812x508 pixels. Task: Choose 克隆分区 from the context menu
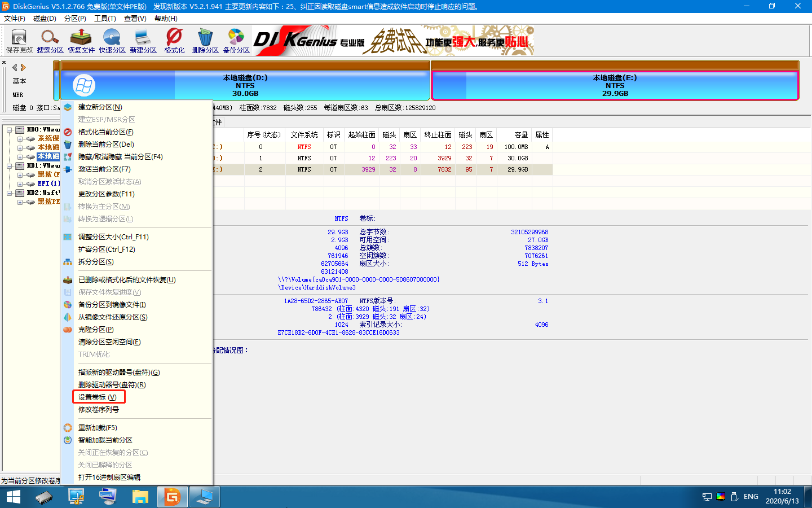(x=96, y=330)
